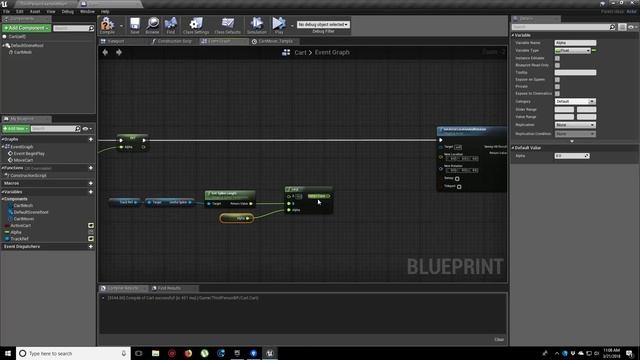Toggle Teleport checkbox on SetActorLocationAndRotation node
The image size is (640, 360).
(459, 187)
